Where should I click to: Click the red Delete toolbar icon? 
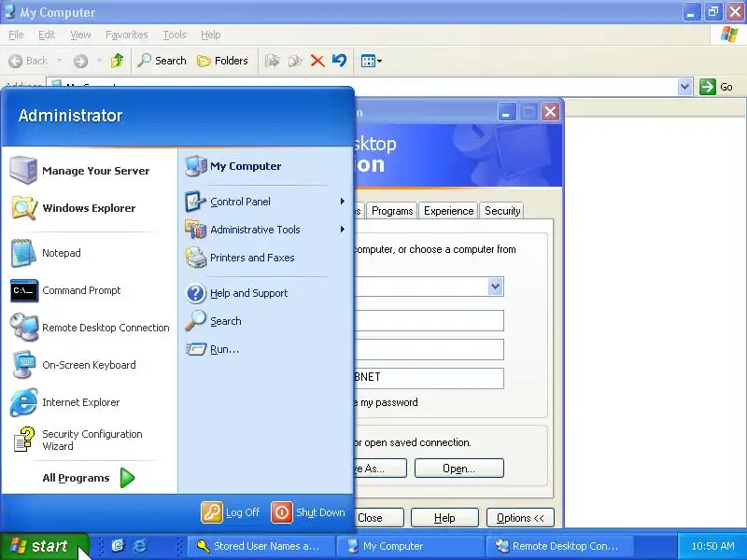point(317,61)
